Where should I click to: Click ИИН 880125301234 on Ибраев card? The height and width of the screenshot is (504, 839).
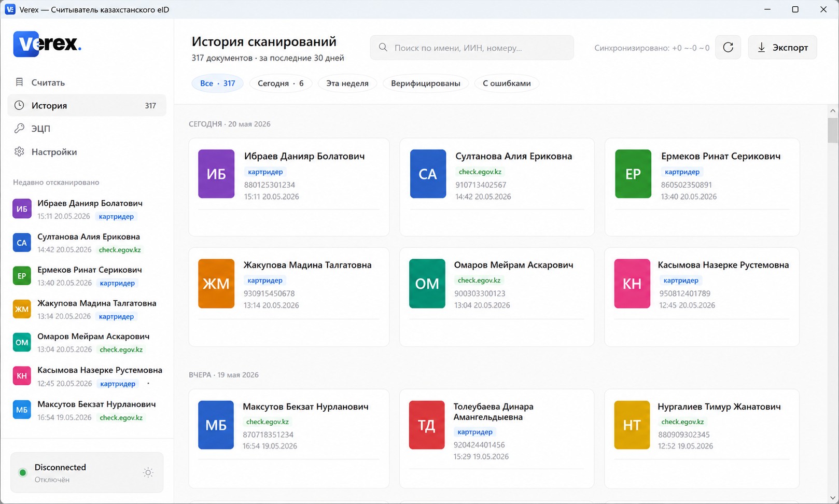pyautogui.click(x=270, y=185)
